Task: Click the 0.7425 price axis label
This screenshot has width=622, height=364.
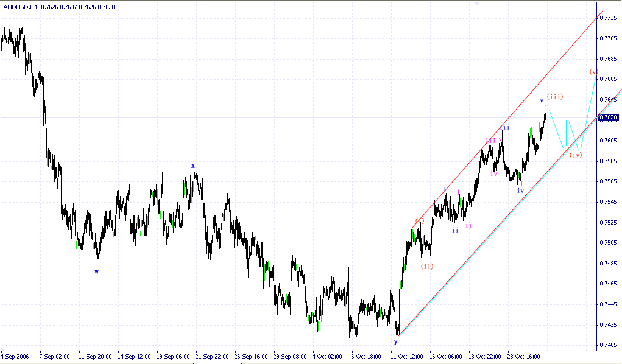Action: pos(608,325)
